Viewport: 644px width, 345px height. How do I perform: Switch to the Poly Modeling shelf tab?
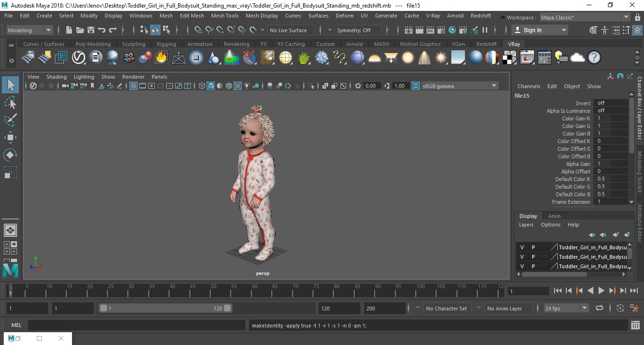(x=93, y=44)
